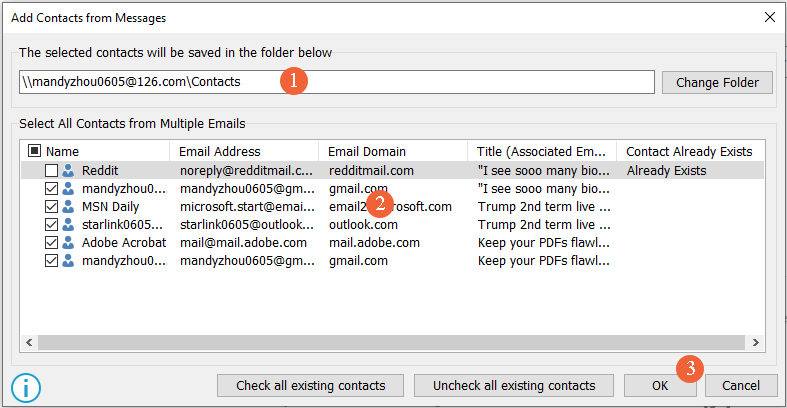Check the Reddit contact checkbox

[x=51, y=171]
